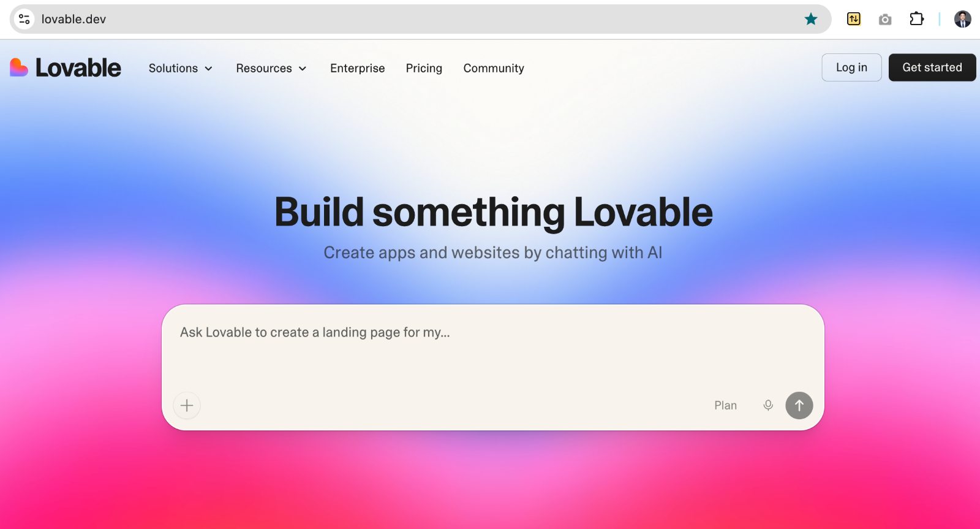The height and width of the screenshot is (529, 980).
Task: Open the browser extensions puzzle icon
Action: click(916, 19)
